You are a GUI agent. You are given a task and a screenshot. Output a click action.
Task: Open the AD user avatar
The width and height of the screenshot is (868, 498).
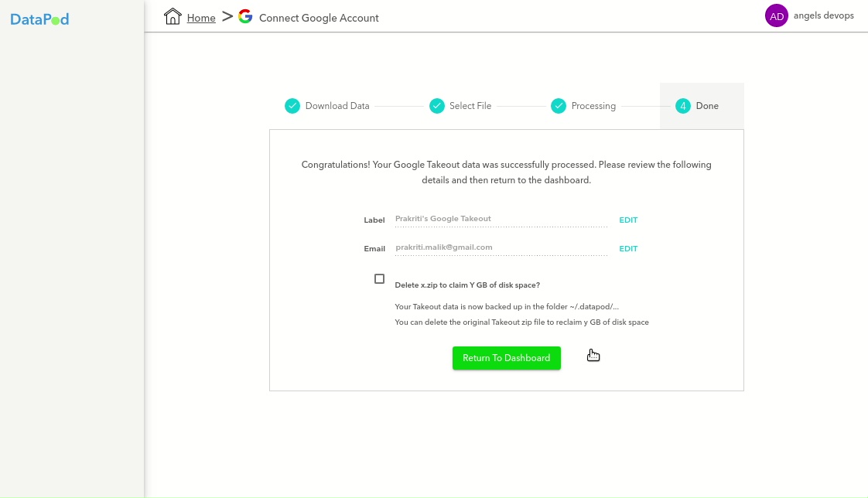pos(776,16)
